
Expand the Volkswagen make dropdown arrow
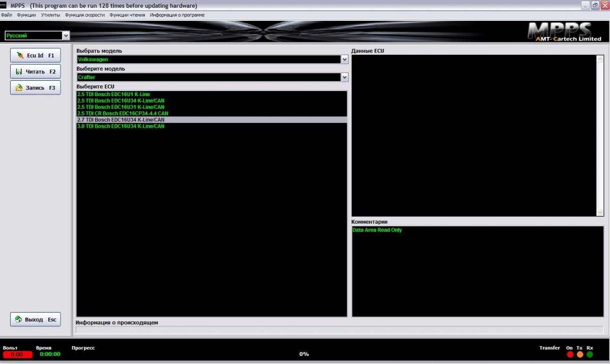(x=345, y=59)
